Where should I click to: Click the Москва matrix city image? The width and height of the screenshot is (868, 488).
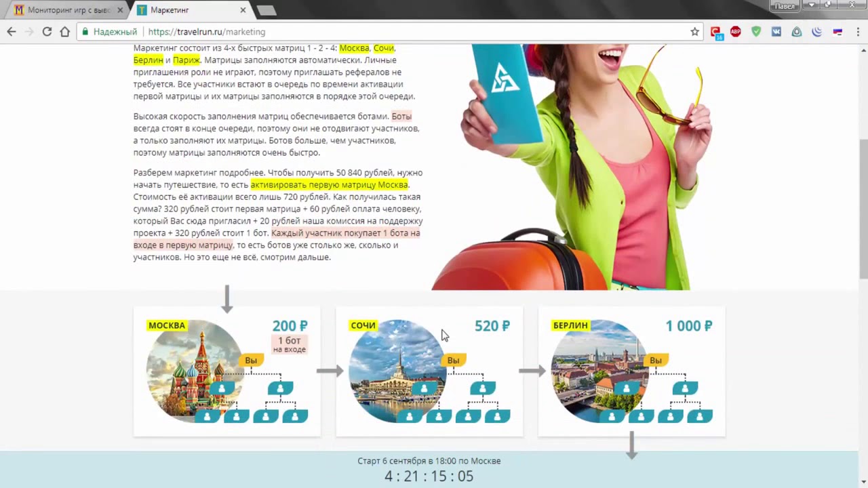(x=195, y=371)
